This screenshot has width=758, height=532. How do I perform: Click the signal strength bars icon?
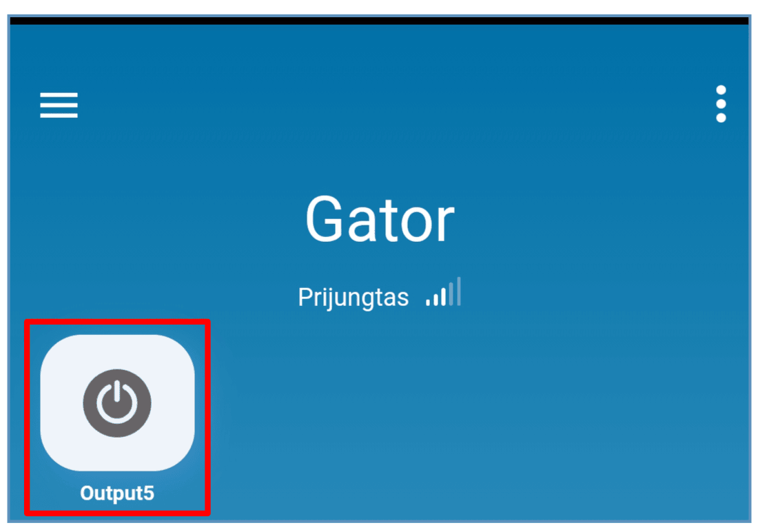(443, 292)
